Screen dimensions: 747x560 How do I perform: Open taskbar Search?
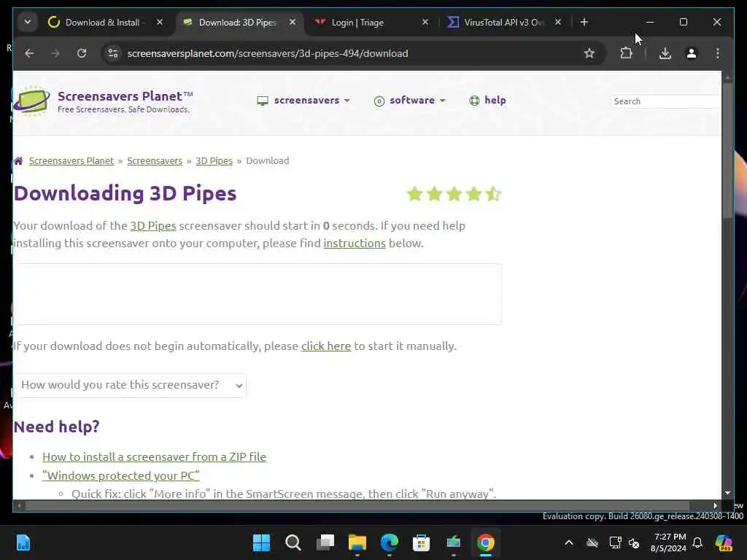(293, 542)
